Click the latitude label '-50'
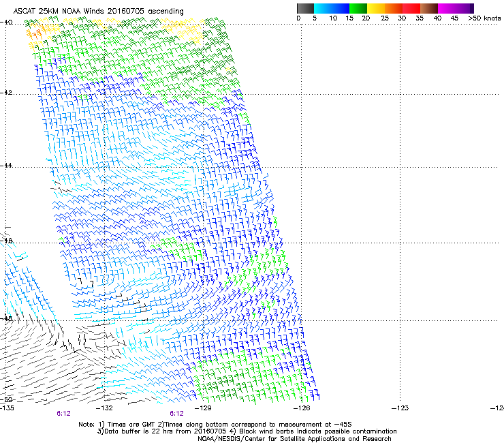Image resolution: width=504 pixels, height=443 pixels. 6,399
